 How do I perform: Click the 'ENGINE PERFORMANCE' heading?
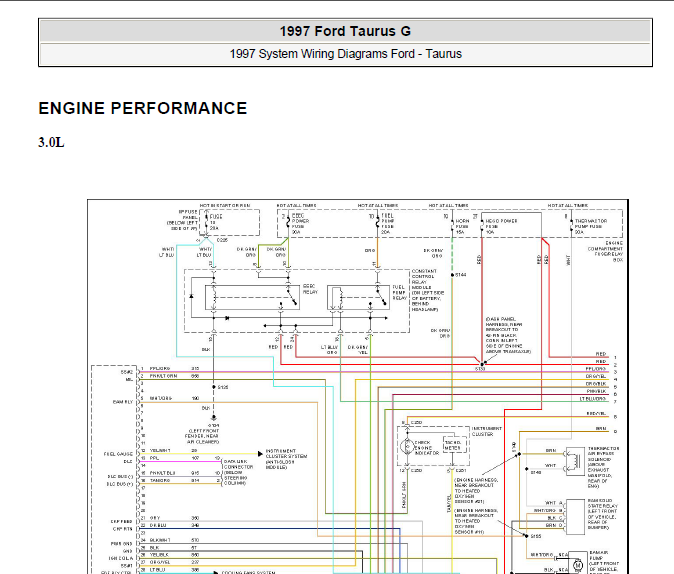coord(143,108)
